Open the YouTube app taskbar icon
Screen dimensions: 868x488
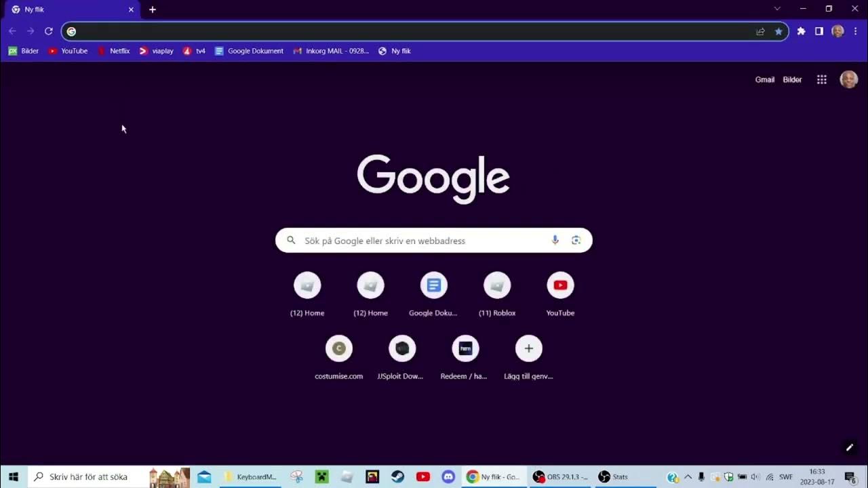(x=423, y=476)
